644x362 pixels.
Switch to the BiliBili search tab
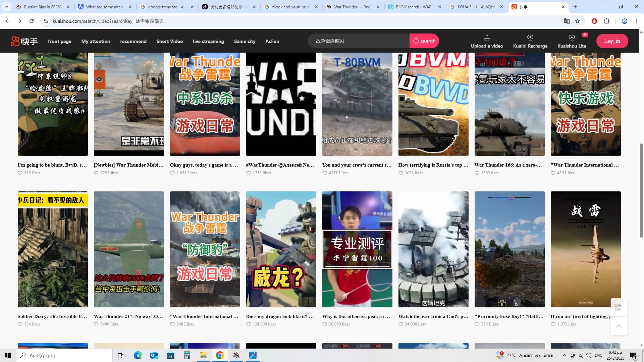click(x=415, y=7)
